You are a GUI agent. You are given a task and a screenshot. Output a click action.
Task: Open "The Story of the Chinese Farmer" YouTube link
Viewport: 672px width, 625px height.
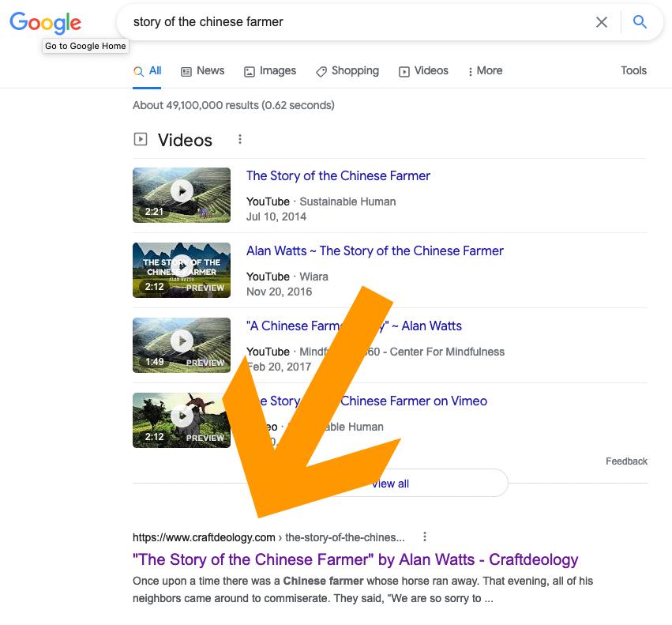tap(338, 175)
